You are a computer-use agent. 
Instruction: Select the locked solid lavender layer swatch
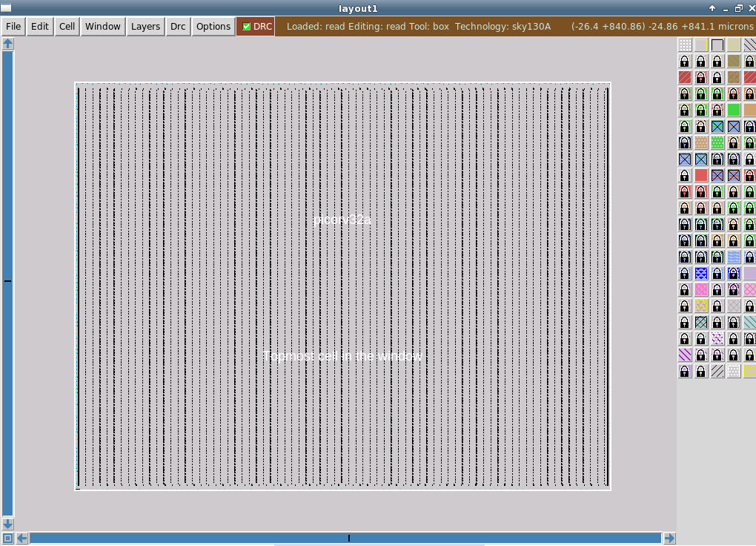pyautogui.click(x=685, y=371)
